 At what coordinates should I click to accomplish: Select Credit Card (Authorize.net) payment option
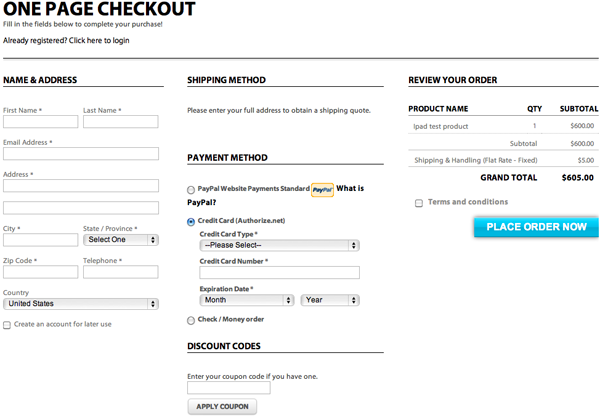point(191,222)
